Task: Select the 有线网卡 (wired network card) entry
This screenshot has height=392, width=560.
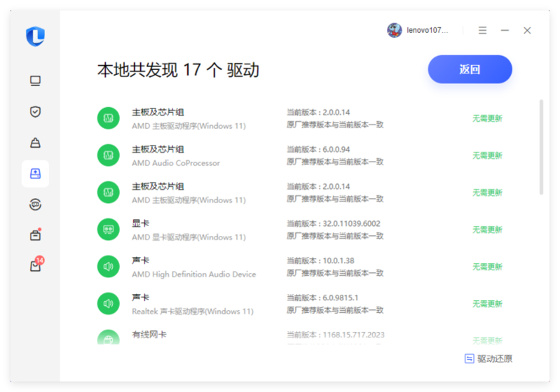Action: pos(149,335)
